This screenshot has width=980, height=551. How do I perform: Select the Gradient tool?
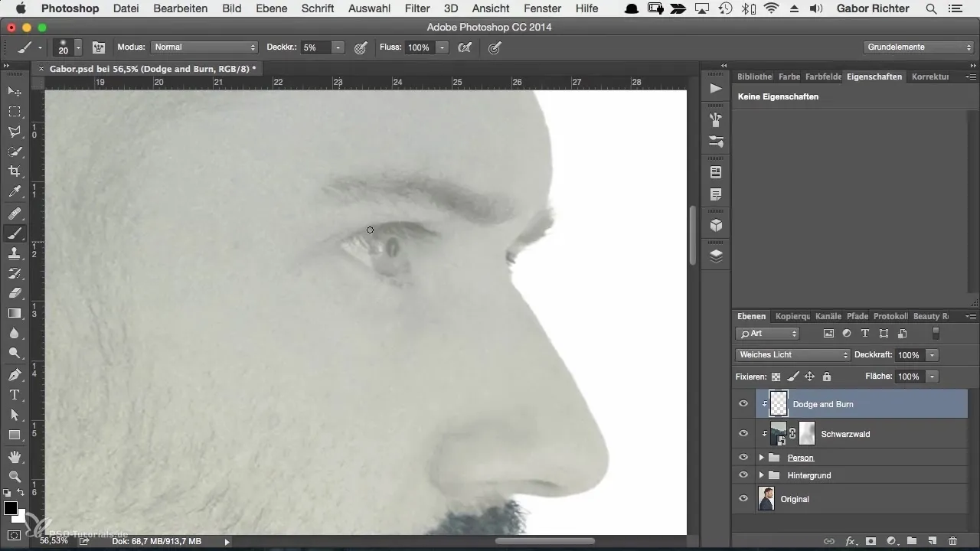(x=14, y=313)
